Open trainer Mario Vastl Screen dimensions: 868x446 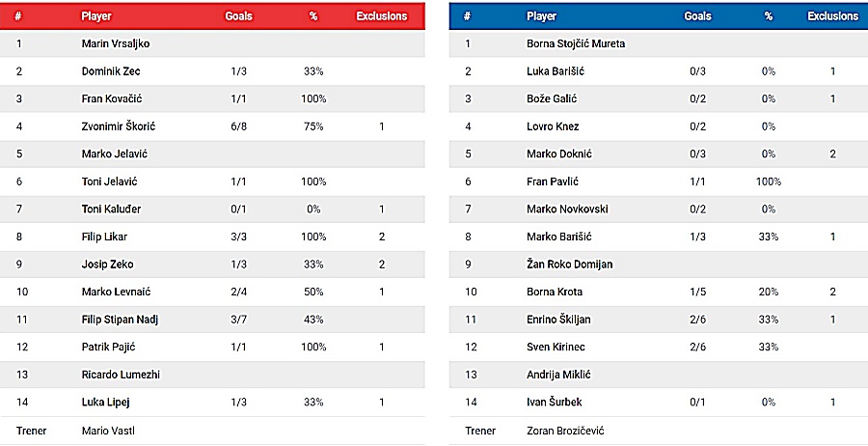tap(108, 431)
